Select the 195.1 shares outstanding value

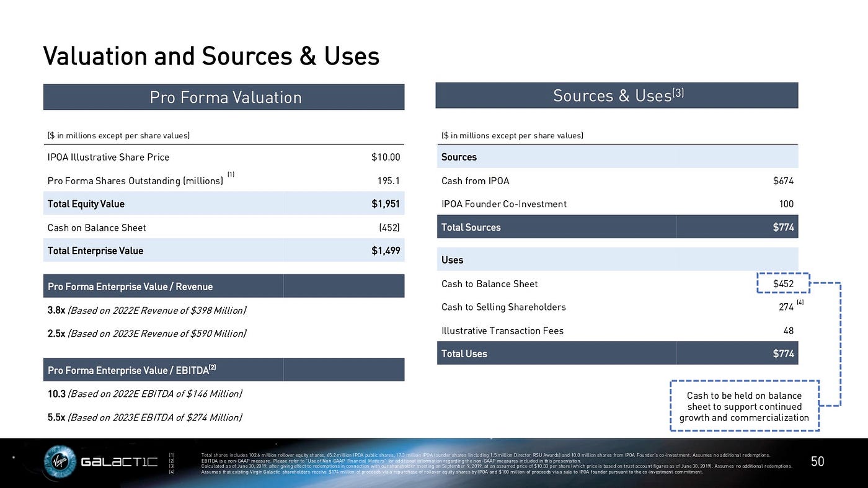click(x=389, y=181)
